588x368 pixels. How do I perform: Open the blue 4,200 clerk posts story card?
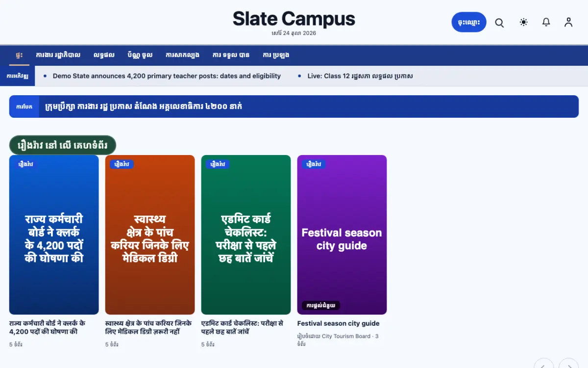(x=54, y=235)
